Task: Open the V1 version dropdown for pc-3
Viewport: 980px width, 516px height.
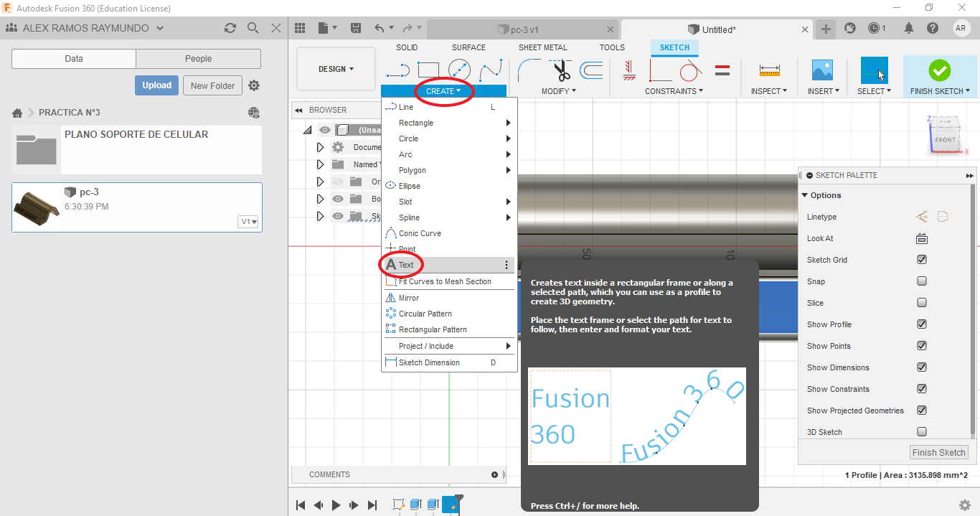Action: (x=248, y=222)
